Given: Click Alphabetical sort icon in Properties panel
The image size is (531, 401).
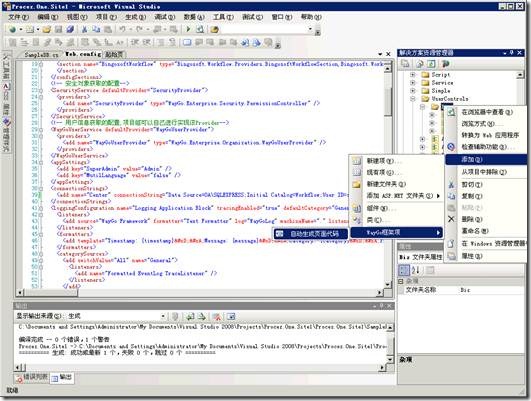Looking at the screenshot, I should pyautogui.click(x=416, y=270).
